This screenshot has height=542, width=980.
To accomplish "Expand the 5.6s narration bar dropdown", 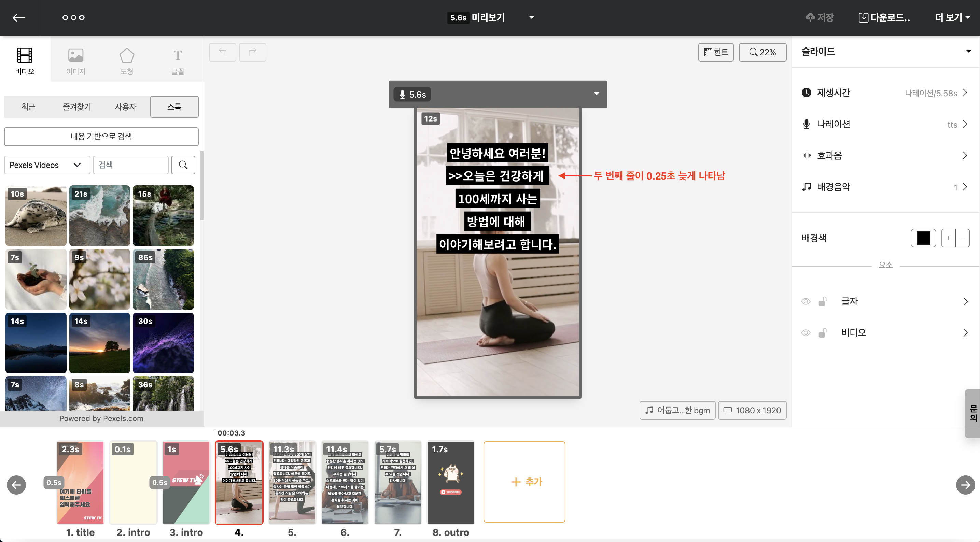I will (x=596, y=94).
